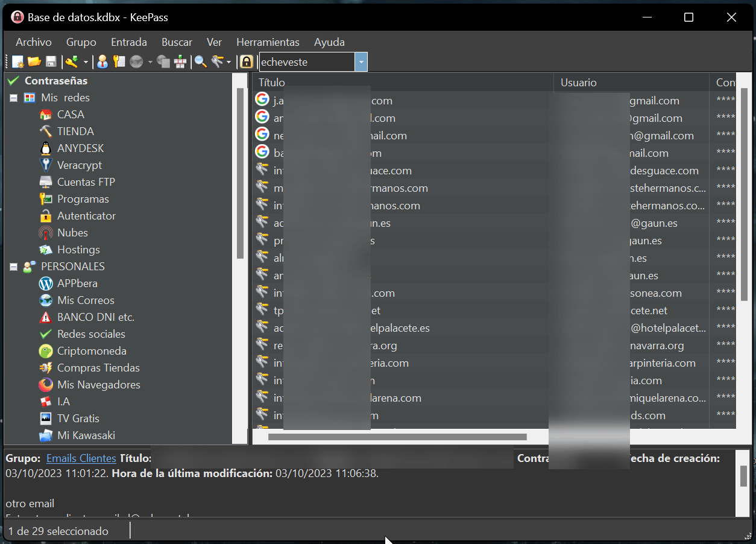This screenshot has height=544, width=756.
Task: Open the Nubes group
Action: tap(72, 233)
